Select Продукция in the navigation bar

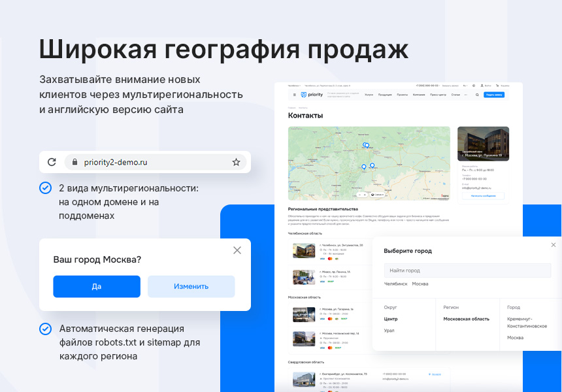[384, 94]
